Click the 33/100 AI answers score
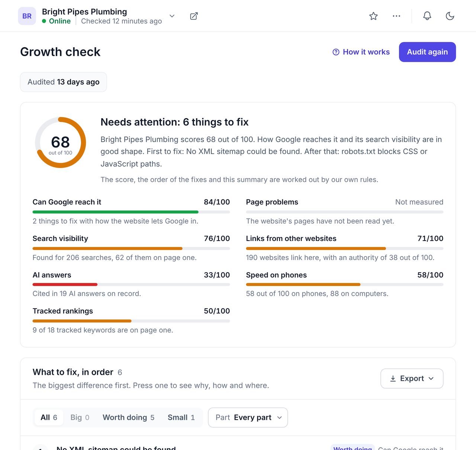 (217, 275)
